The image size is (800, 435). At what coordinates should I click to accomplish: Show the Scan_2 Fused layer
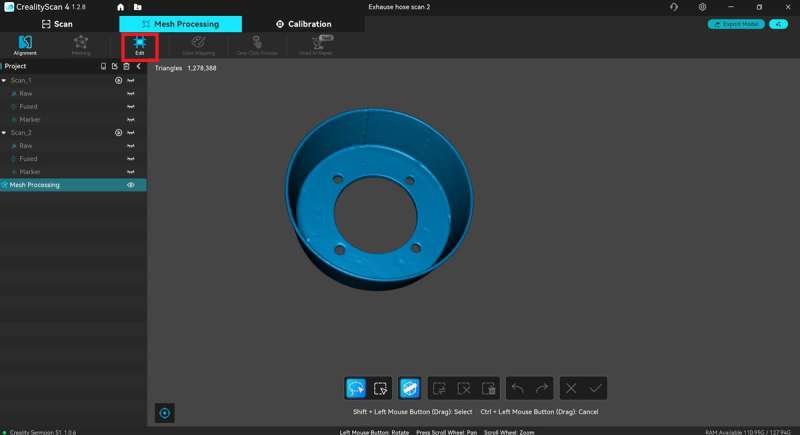tap(130, 158)
